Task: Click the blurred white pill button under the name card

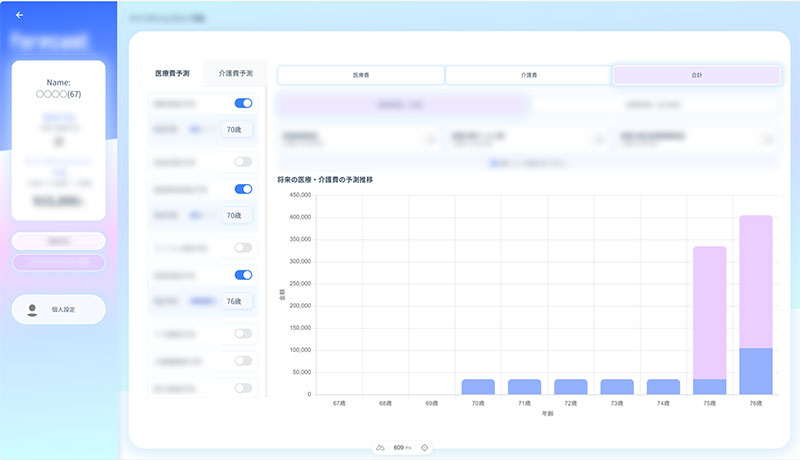Action: pyautogui.click(x=59, y=241)
